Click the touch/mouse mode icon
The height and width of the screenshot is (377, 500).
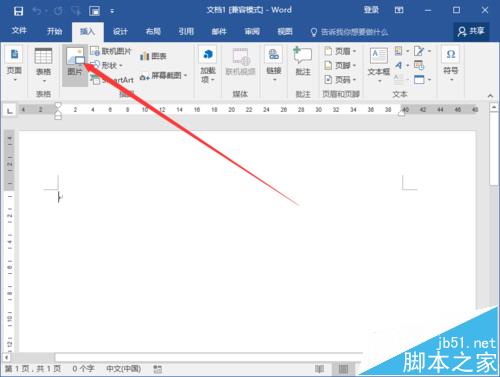tap(94, 11)
